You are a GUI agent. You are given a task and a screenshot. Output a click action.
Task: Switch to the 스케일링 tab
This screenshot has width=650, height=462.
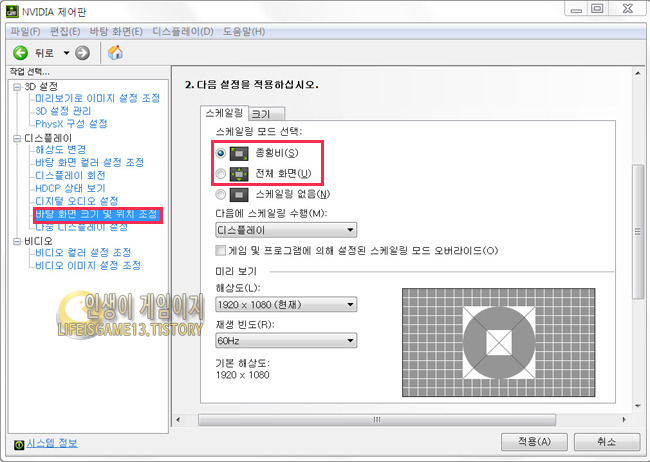[x=224, y=113]
